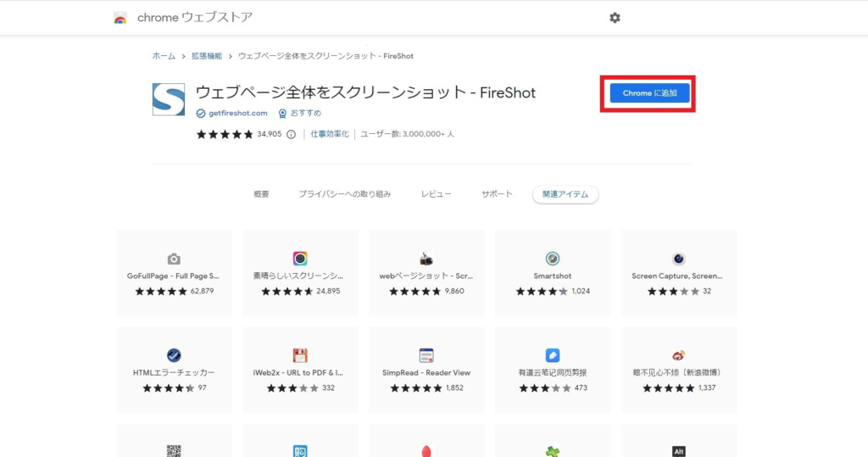Screen dimensions: 868x457
Task: Open 拡張機能 breadcrumb link
Action: click(x=207, y=56)
